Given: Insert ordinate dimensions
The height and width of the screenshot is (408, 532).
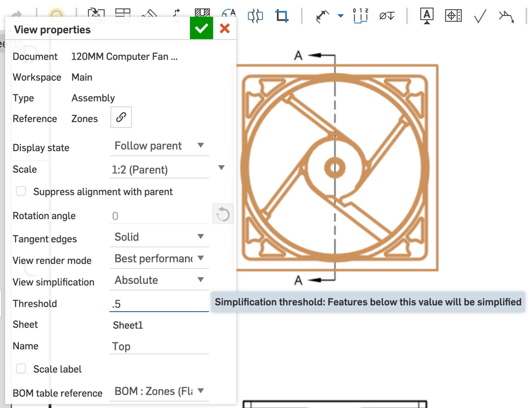Looking at the screenshot, I should pos(361,15).
